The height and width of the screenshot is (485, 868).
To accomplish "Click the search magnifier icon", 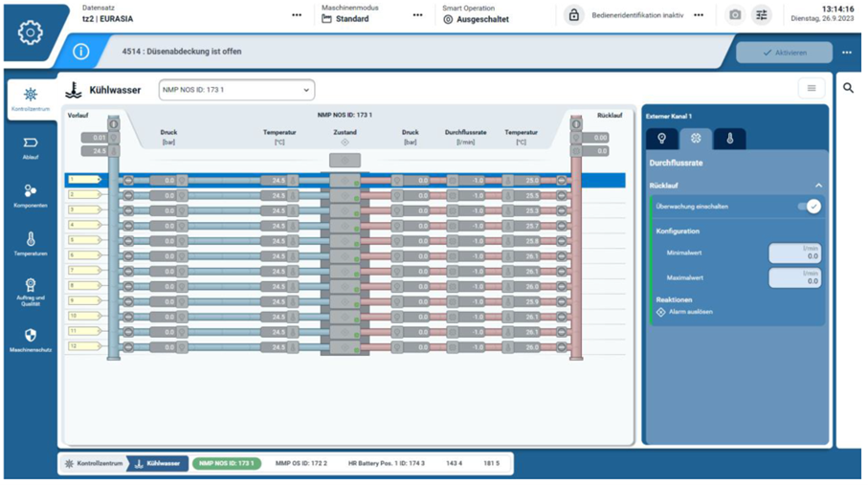I will pyautogui.click(x=848, y=88).
